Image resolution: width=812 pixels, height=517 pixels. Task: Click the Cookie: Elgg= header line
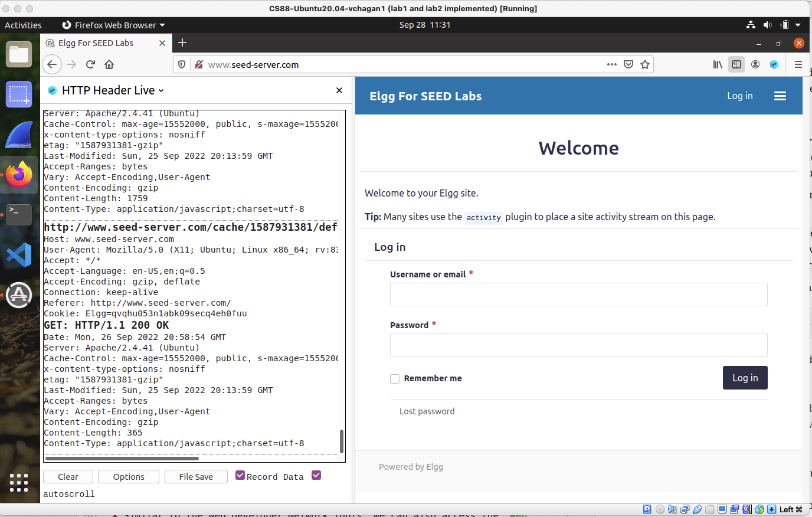[x=145, y=313]
